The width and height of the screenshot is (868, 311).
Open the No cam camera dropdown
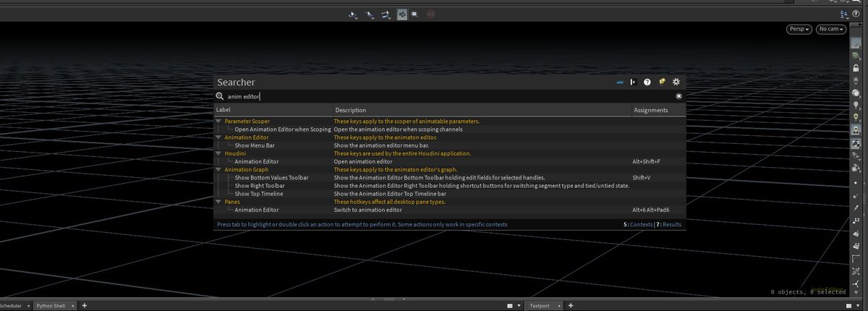(x=833, y=30)
